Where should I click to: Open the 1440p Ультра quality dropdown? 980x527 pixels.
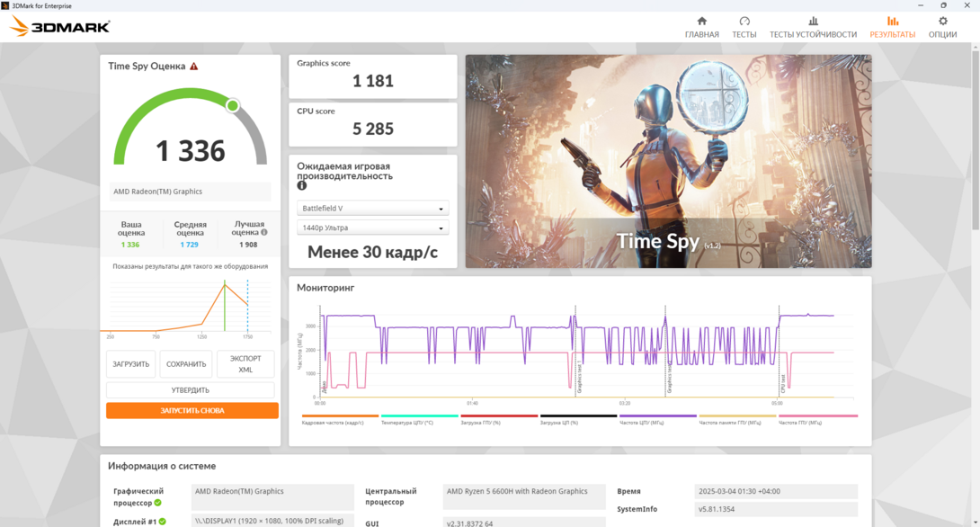[x=372, y=227]
